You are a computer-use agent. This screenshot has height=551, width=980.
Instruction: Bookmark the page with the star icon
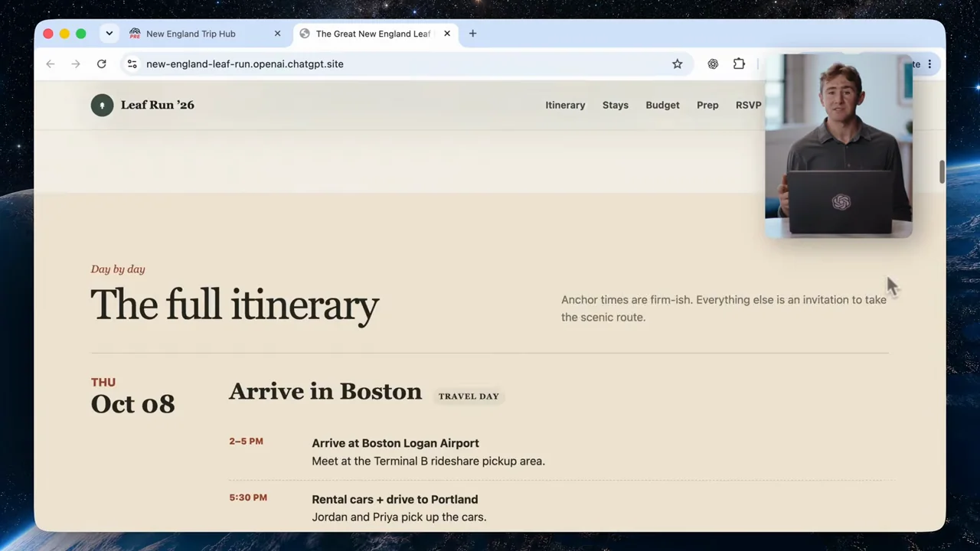tap(678, 64)
